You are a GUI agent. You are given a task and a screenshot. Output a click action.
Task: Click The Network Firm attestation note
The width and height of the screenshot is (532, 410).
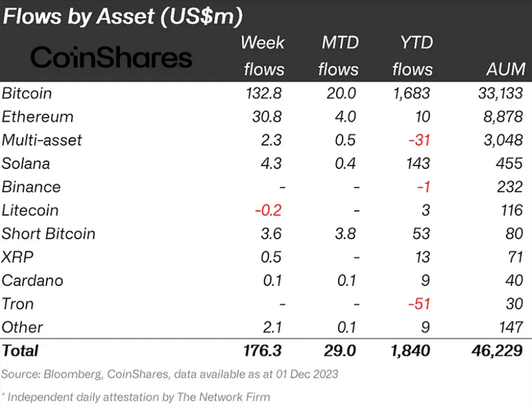(x=137, y=396)
